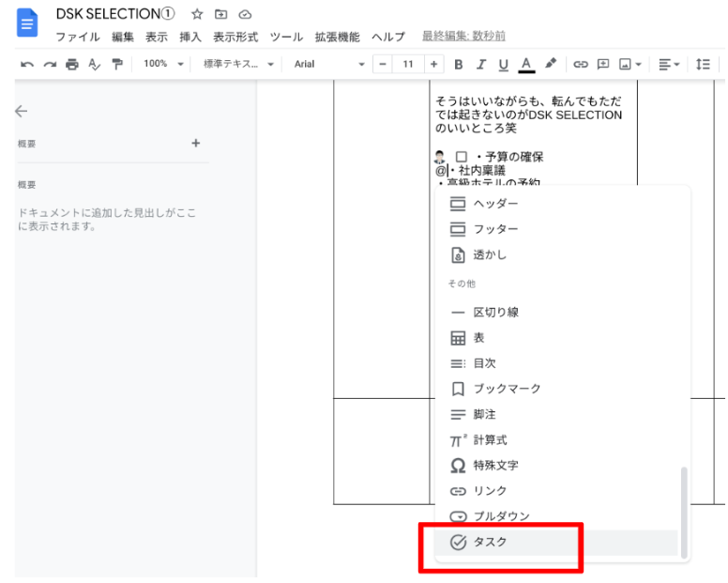Click the assignee avatar beside 予算の確保
Viewport: 728px width, 583px height.
click(439, 157)
